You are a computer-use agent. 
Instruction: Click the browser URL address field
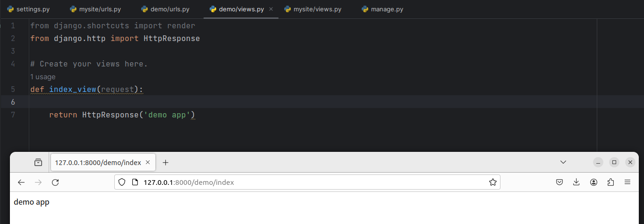[x=307, y=183]
